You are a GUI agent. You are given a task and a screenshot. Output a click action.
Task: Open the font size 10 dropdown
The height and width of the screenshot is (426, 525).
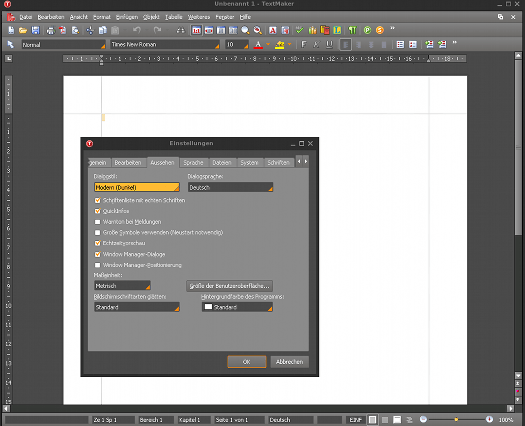(237, 45)
